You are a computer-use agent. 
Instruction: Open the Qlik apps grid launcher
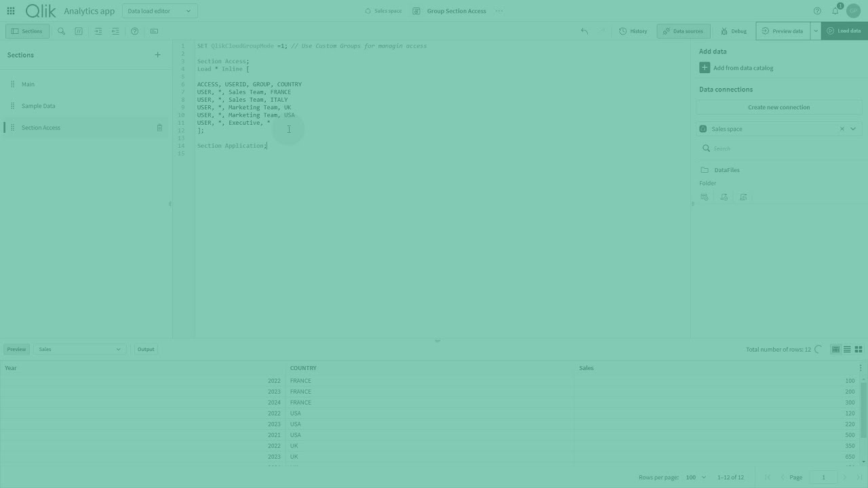click(11, 11)
